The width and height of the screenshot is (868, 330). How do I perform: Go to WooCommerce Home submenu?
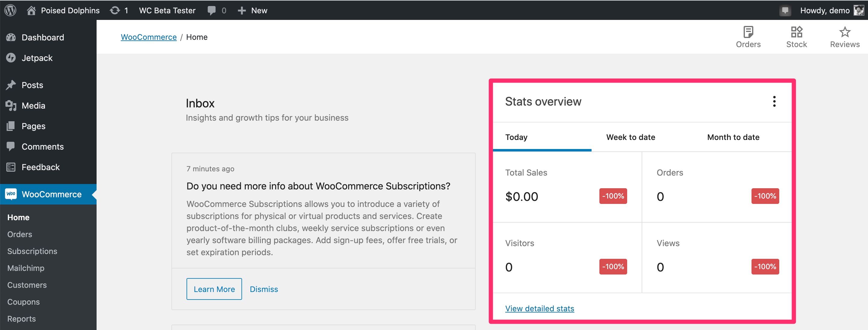[x=18, y=217]
